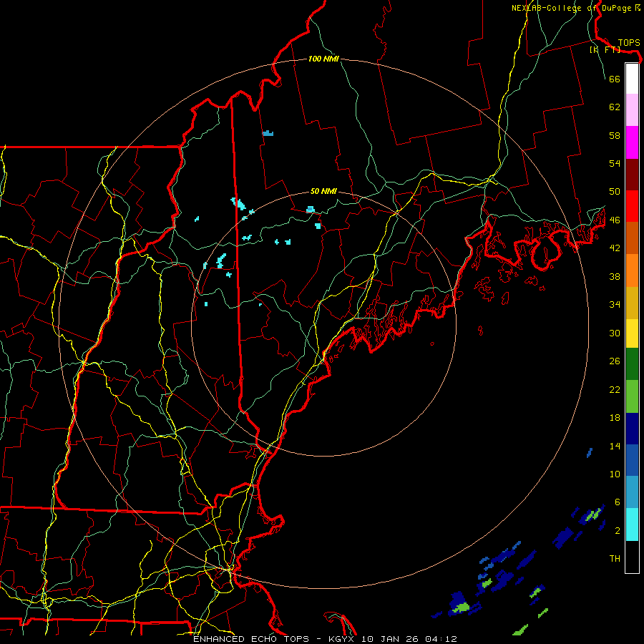
Task: Click the light green 26 kft swatch
Action: coord(632,396)
